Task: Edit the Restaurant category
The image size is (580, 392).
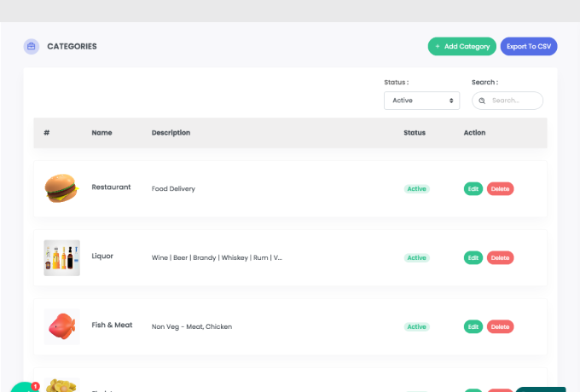Action: (x=473, y=189)
